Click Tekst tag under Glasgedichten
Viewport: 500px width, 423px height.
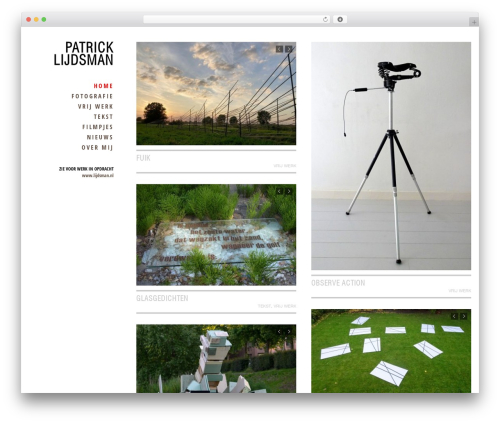coord(264,306)
